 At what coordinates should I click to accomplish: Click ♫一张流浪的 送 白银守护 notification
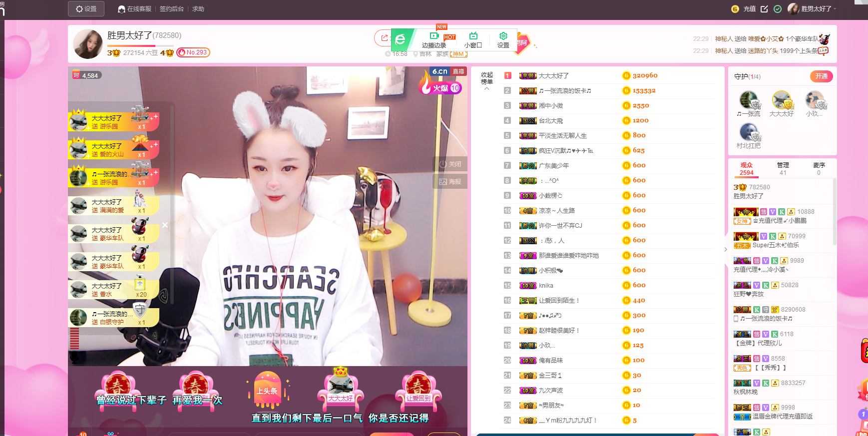(113, 318)
